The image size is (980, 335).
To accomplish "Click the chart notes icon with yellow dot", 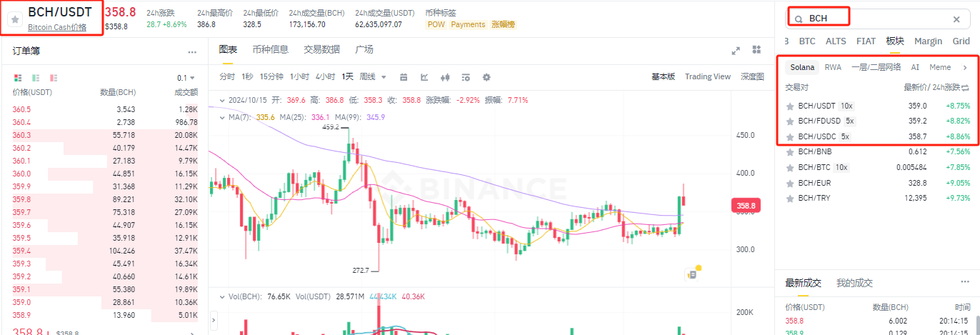I will pos(692,274).
